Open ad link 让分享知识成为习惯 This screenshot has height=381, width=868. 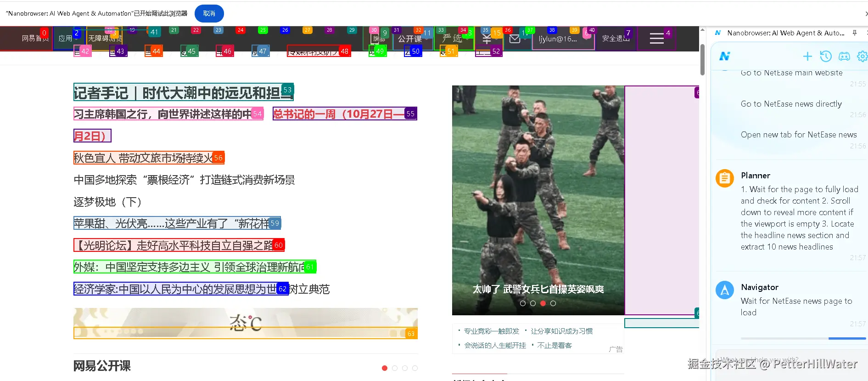click(x=561, y=331)
